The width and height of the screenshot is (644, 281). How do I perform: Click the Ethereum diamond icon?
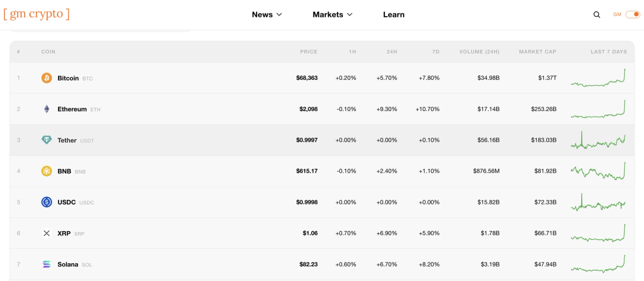[x=47, y=109]
